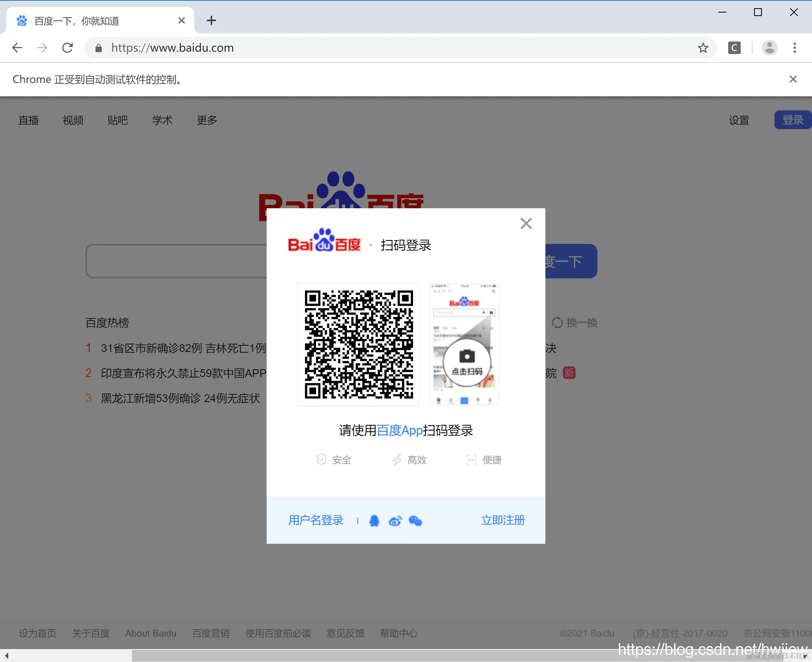Reload the page with refresh icon
812x662 pixels.
point(68,48)
